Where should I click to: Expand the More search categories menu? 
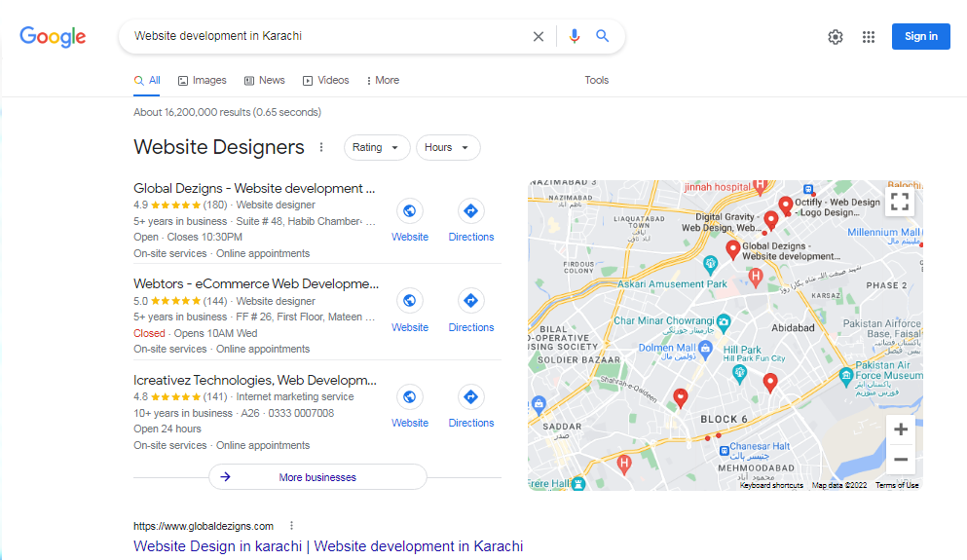(x=383, y=81)
